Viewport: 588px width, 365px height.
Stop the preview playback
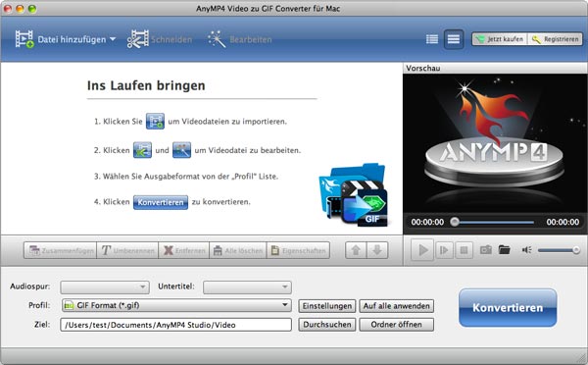tap(464, 250)
